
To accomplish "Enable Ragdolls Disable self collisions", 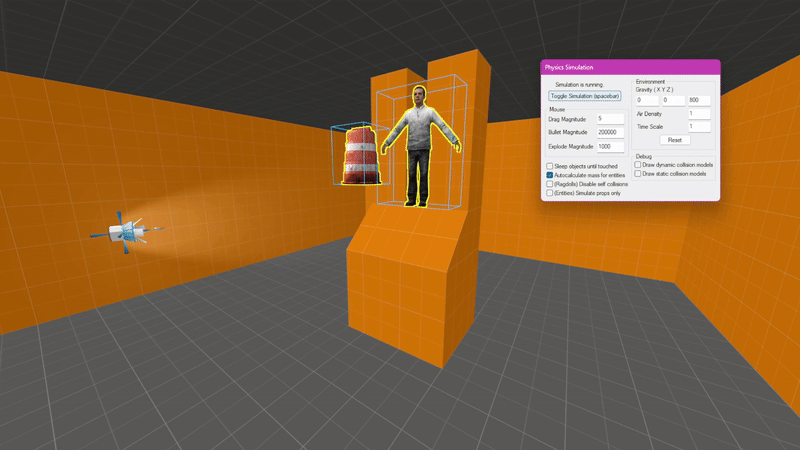I will (x=550, y=184).
